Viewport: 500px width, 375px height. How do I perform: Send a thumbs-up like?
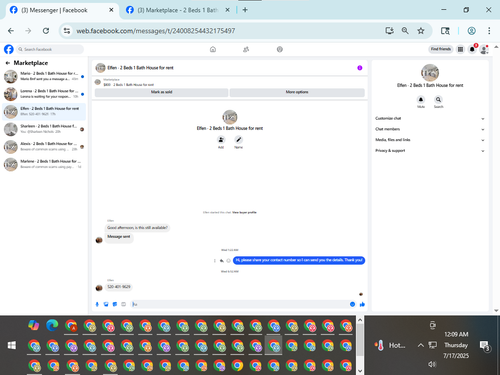pyautogui.click(x=362, y=304)
